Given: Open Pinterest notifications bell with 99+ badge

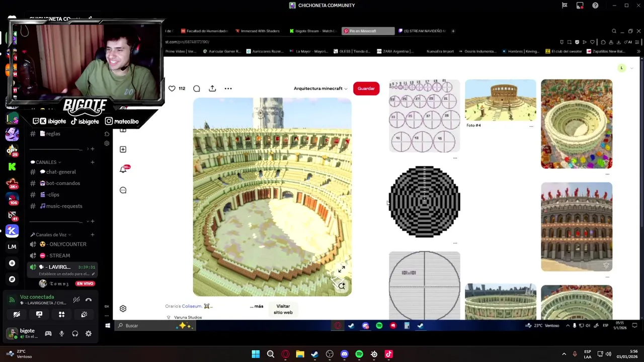Looking at the screenshot, I should click(x=123, y=169).
